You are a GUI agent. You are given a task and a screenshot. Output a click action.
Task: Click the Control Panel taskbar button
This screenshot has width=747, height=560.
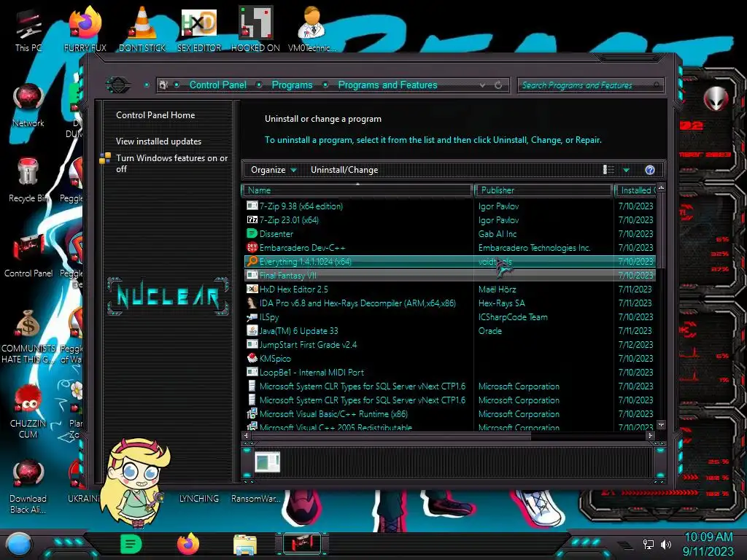point(302,544)
